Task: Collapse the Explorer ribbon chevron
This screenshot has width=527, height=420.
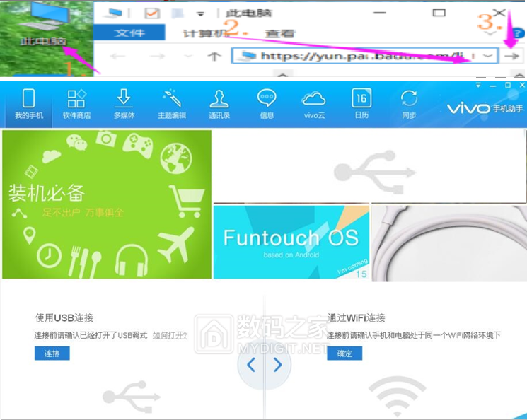Action: click(x=490, y=33)
